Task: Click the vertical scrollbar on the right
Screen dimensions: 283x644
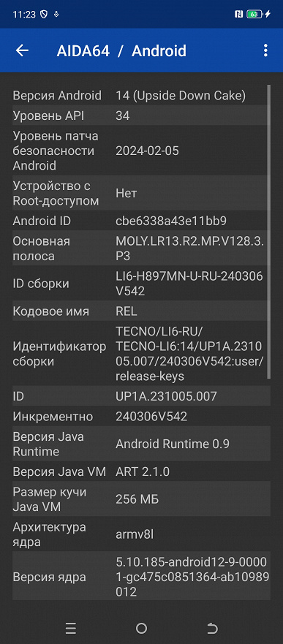Action: pyautogui.click(x=269, y=232)
